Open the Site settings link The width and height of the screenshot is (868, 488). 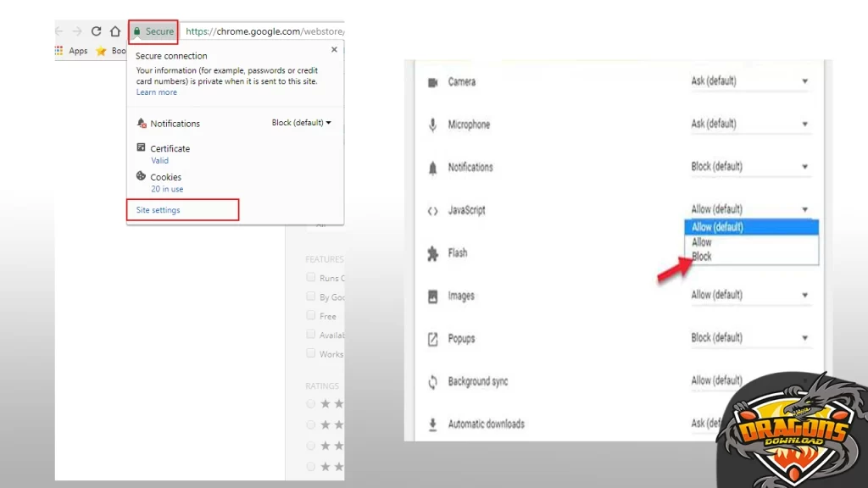pos(159,210)
